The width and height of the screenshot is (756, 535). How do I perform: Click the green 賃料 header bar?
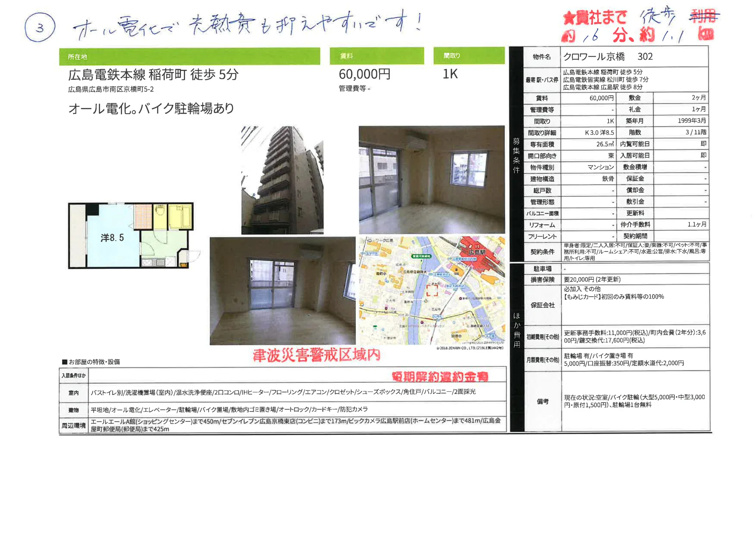coord(376,56)
